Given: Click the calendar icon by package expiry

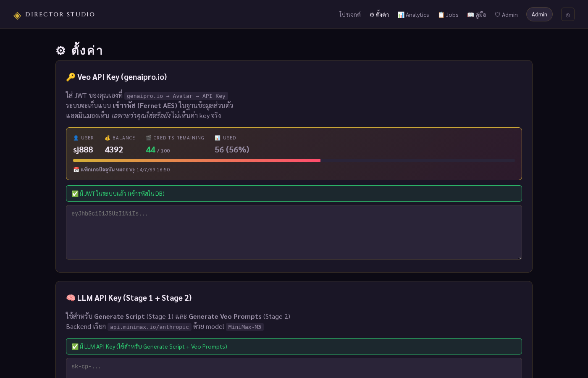Looking at the screenshot, I should [x=76, y=170].
